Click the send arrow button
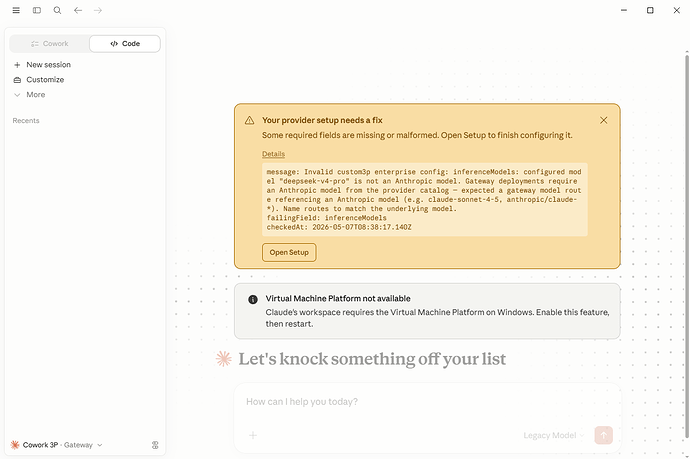 point(603,435)
